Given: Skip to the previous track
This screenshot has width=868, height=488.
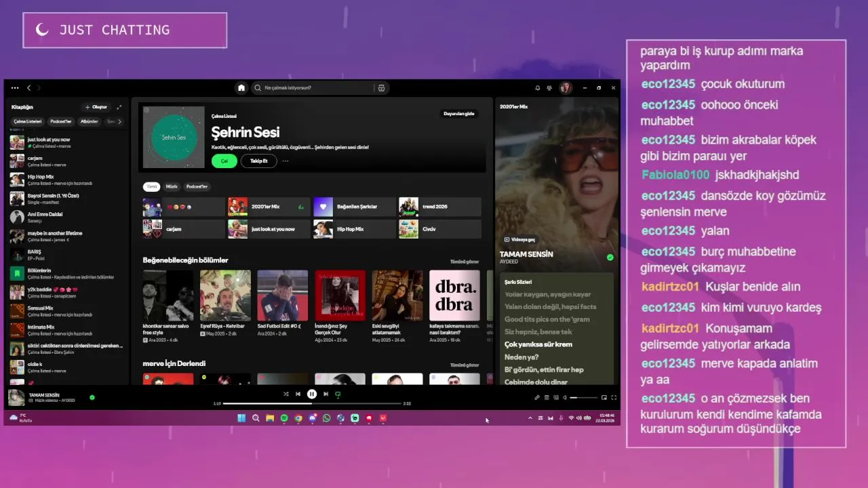Looking at the screenshot, I should pos(298,394).
